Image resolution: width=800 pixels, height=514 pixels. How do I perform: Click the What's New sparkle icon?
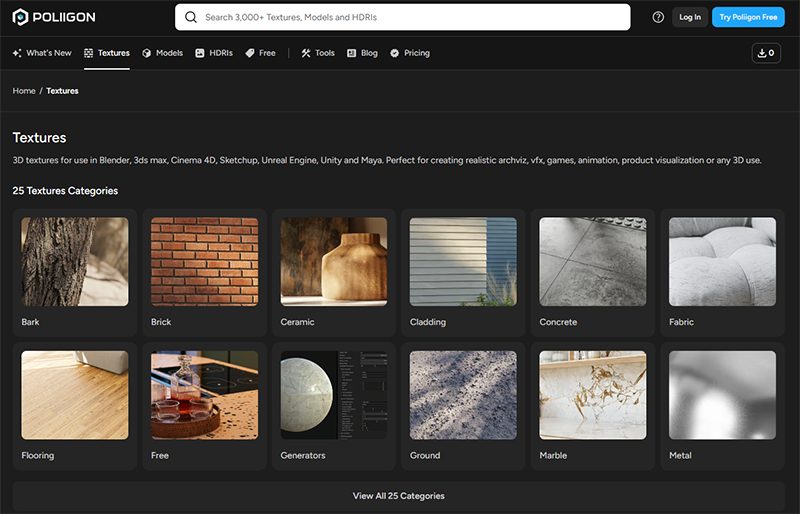tap(17, 53)
